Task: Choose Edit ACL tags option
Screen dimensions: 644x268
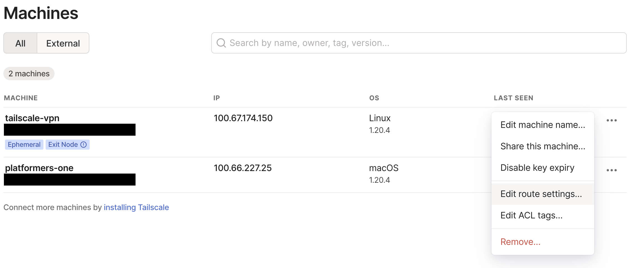Action: [543, 215]
